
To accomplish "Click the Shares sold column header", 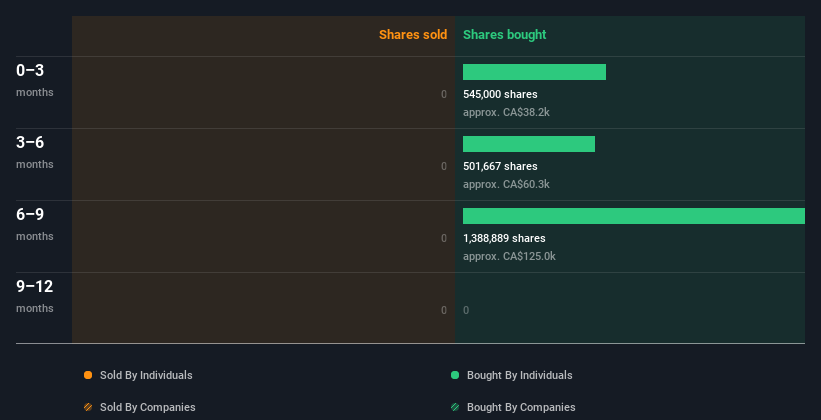I will click(413, 35).
